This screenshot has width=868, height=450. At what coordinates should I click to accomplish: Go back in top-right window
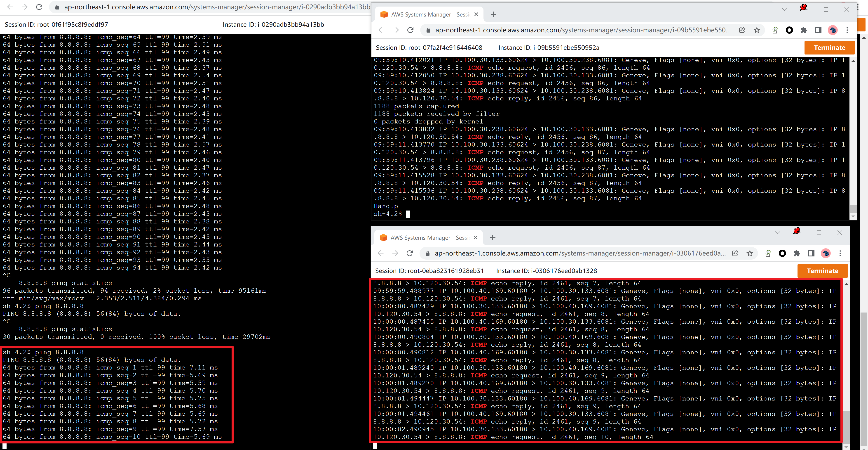pos(381,30)
